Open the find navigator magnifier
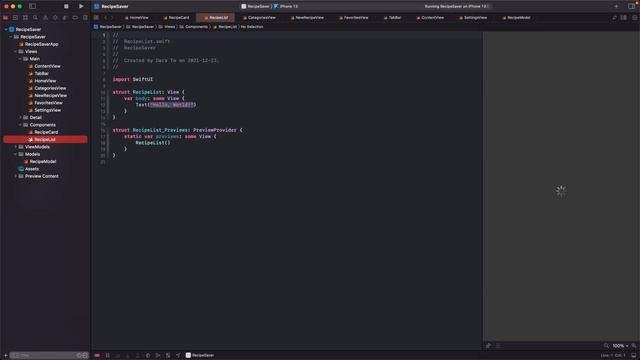This screenshot has height=360, width=640. pyautogui.click(x=35, y=18)
